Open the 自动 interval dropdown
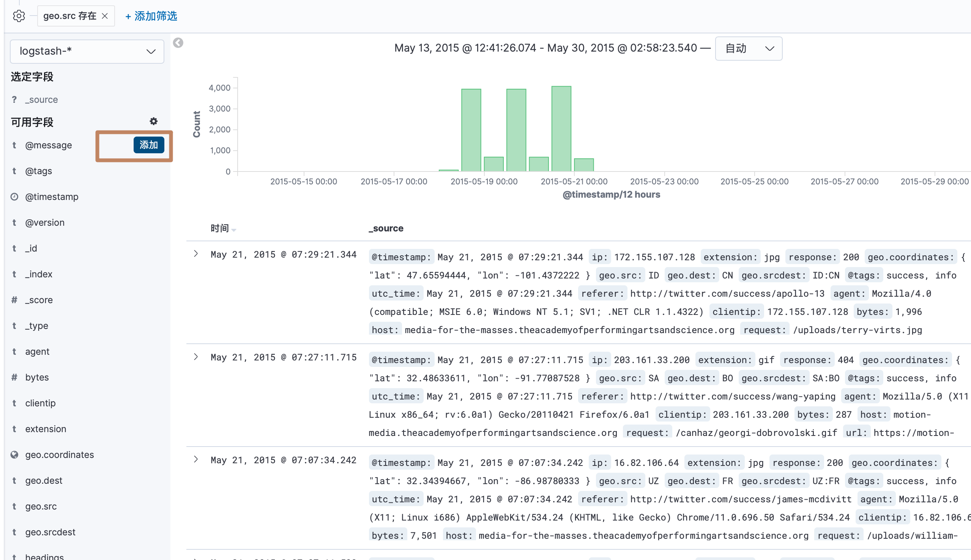This screenshot has width=971, height=560. click(748, 49)
